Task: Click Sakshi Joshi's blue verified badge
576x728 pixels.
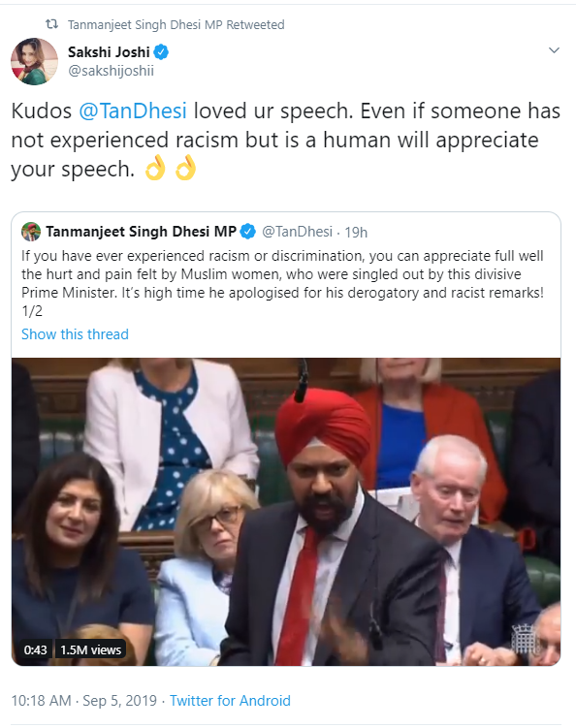Action: (x=161, y=52)
